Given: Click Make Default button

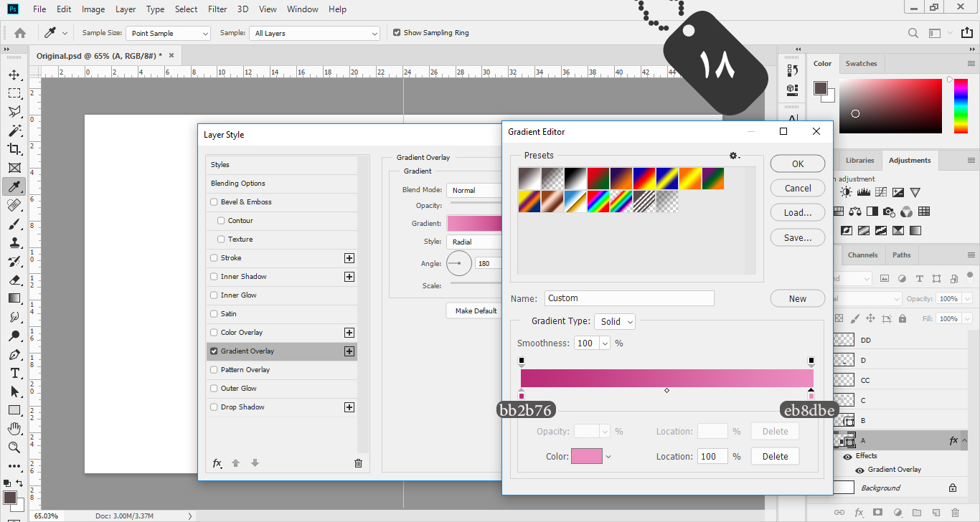Looking at the screenshot, I should pos(476,310).
